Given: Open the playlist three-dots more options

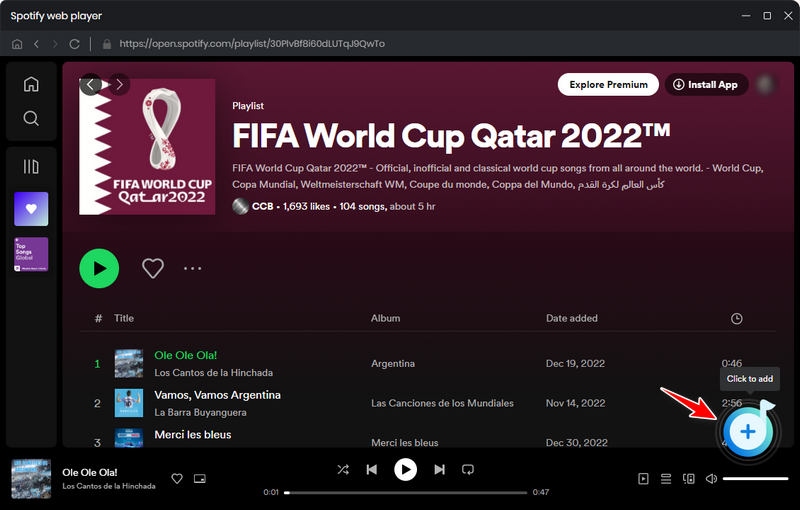Looking at the screenshot, I should click(192, 268).
